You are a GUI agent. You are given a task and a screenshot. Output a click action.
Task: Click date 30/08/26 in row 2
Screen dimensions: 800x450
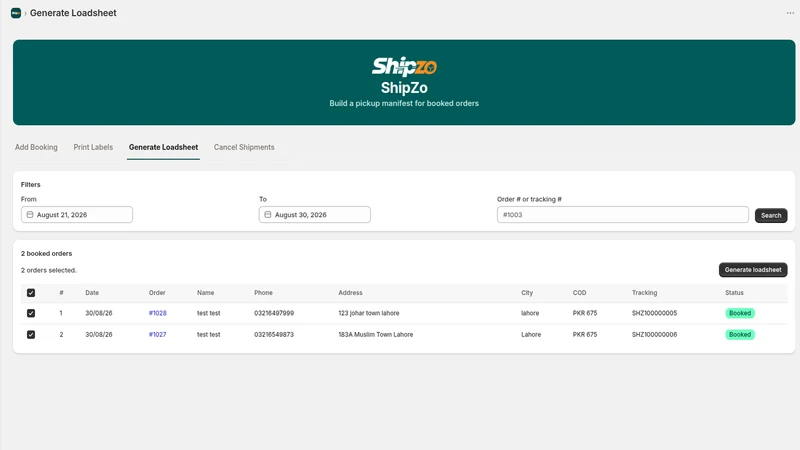[98, 335]
